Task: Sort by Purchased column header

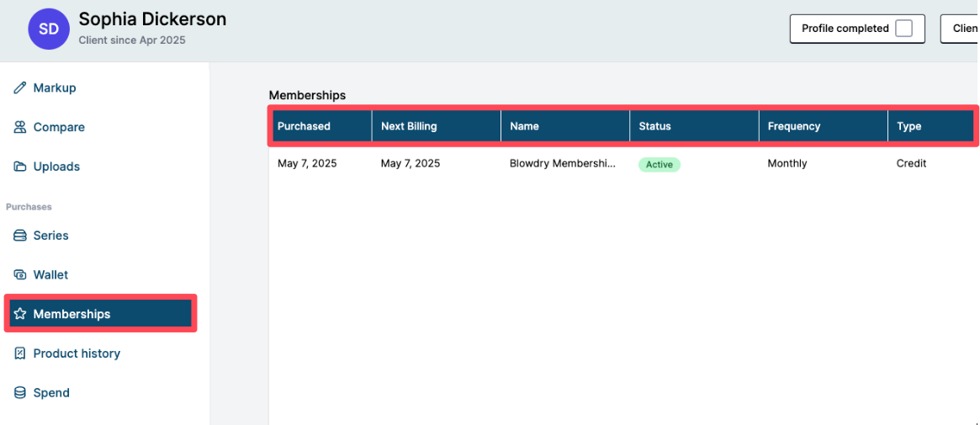Action: [304, 126]
